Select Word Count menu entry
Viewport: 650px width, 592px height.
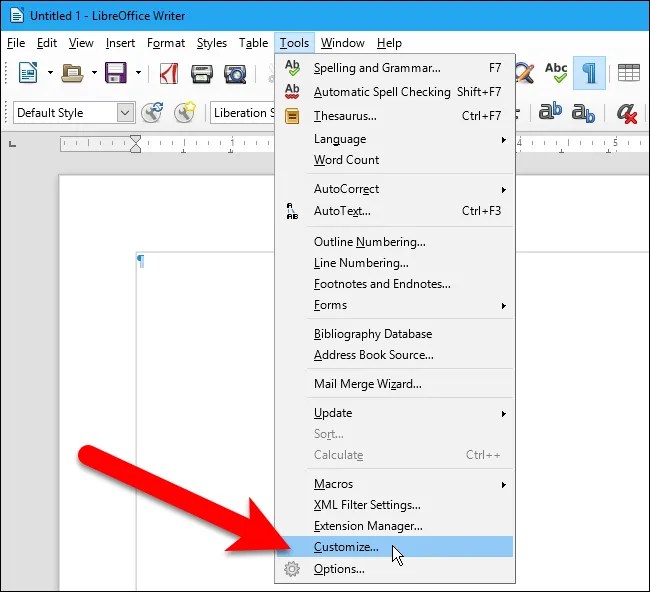tap(395, 160)
